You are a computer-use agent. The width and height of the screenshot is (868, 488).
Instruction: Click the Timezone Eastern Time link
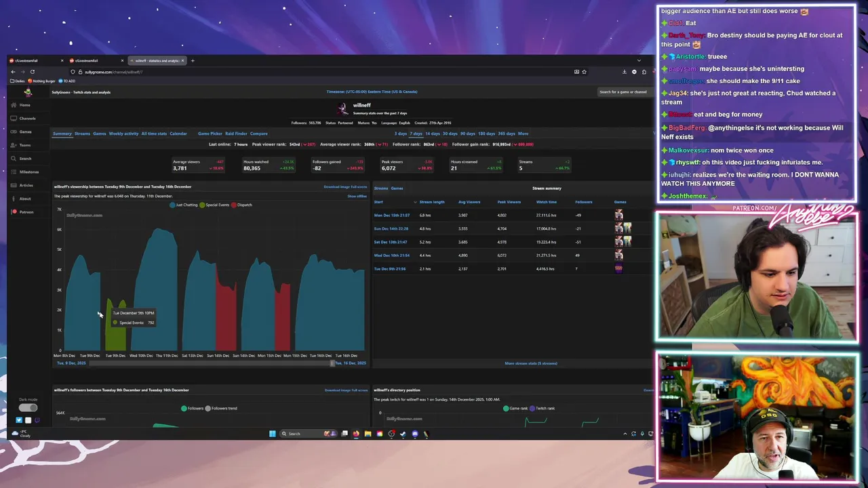(372, 91)
